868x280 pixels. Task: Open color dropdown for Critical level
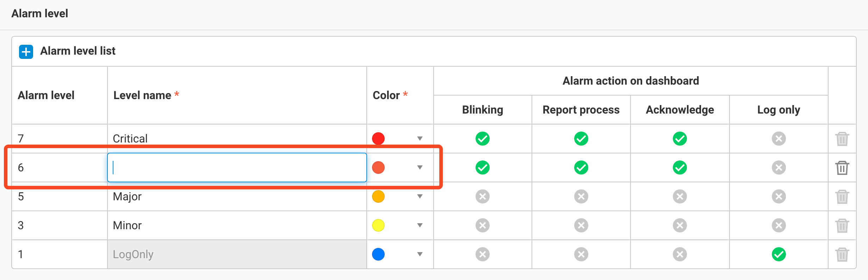pyautogui.click(x=420, y=139)
